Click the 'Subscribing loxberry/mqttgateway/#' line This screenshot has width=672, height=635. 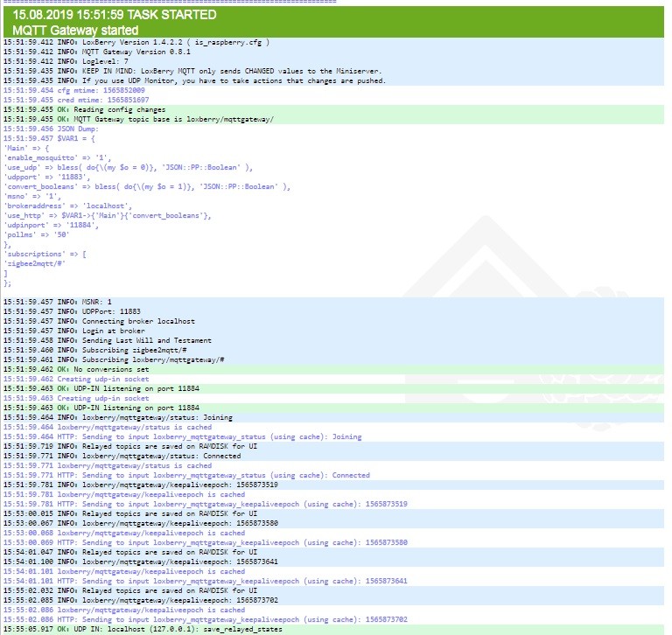point(114,359)
